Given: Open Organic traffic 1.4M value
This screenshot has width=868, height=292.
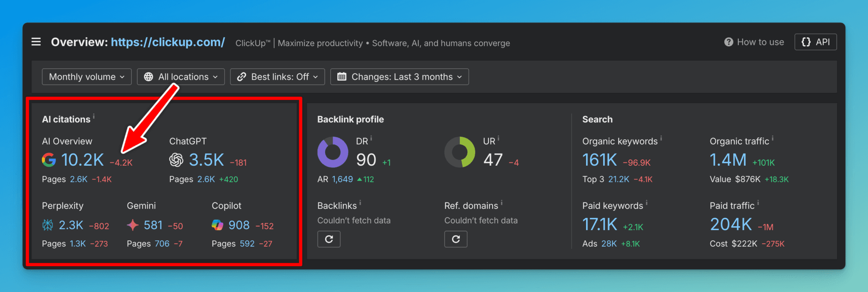Looking at the screenshot, I should (728, 160).
